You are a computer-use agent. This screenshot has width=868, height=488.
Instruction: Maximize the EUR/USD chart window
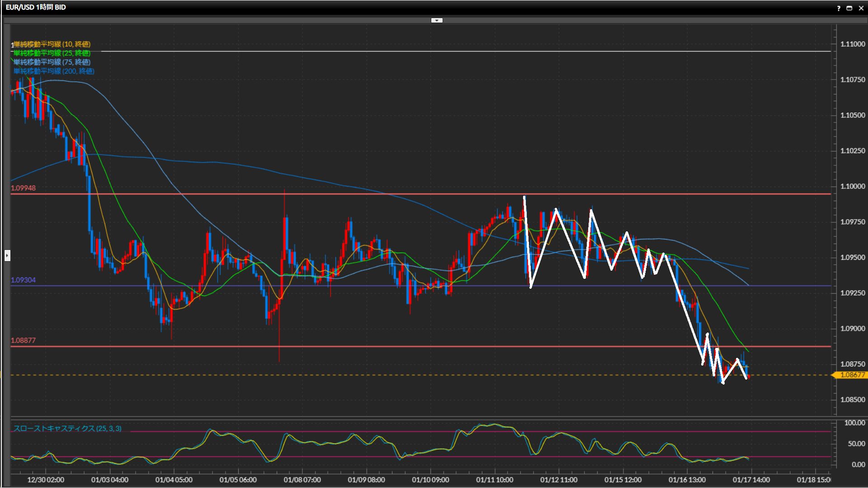pos(849,8)
